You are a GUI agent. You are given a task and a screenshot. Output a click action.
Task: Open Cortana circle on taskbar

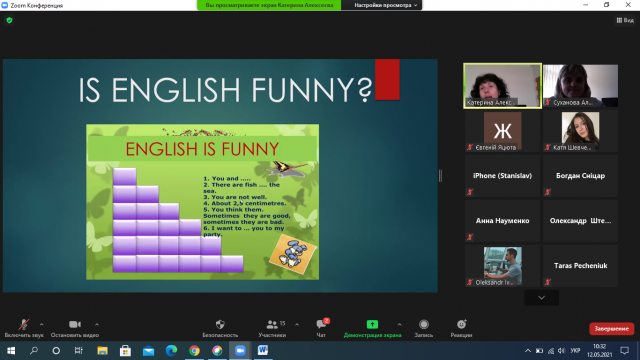tap(56, 351)
